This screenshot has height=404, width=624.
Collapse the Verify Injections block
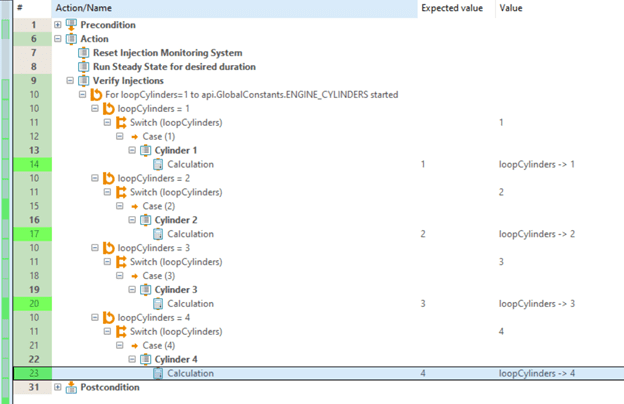click(70, 80)
